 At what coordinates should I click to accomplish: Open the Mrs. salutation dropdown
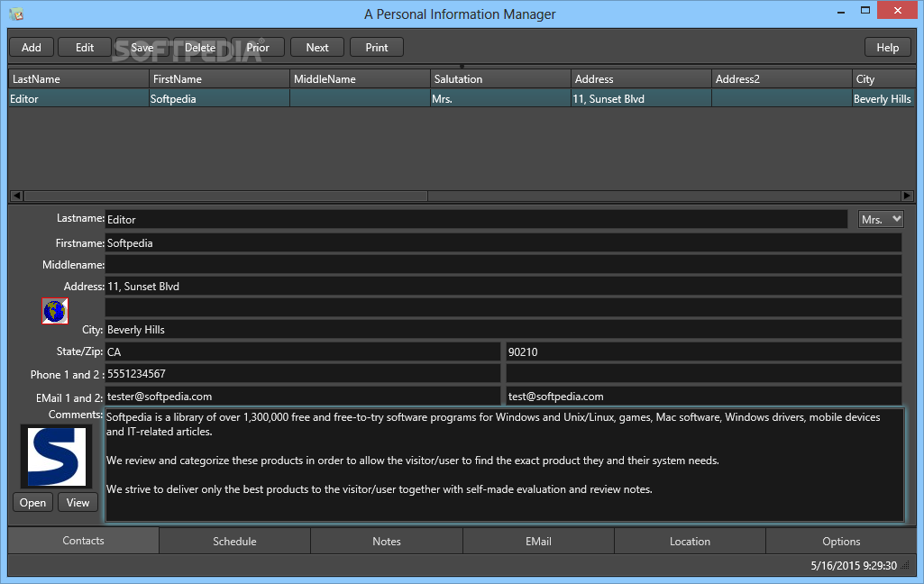click(881, 219)
